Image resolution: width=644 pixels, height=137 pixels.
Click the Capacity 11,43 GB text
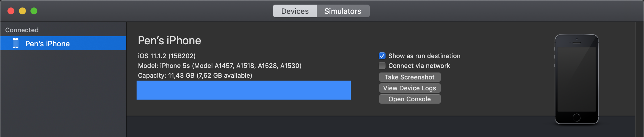(x=195, y=75)
